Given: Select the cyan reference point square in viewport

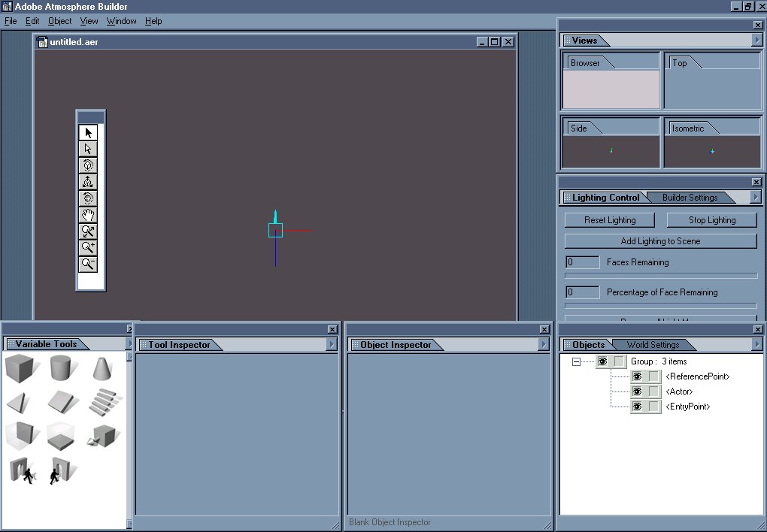Looking at the screenshot, I should [275, 230].
